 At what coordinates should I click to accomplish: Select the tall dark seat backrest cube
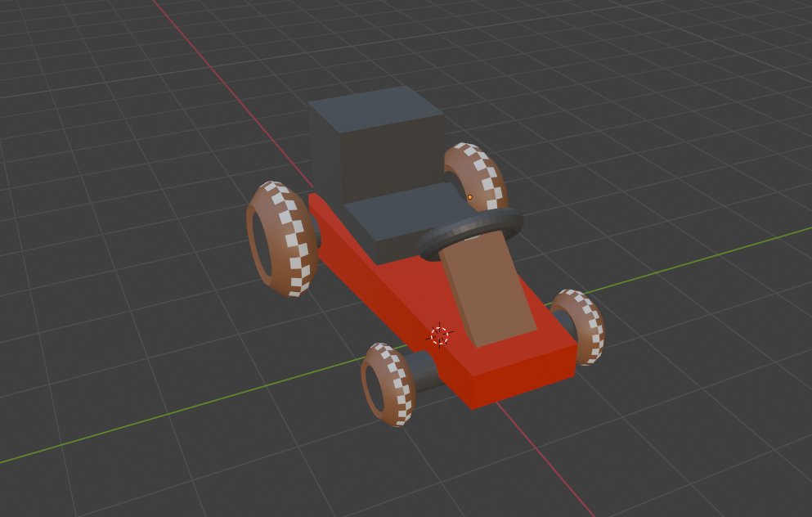pos(376,145)
